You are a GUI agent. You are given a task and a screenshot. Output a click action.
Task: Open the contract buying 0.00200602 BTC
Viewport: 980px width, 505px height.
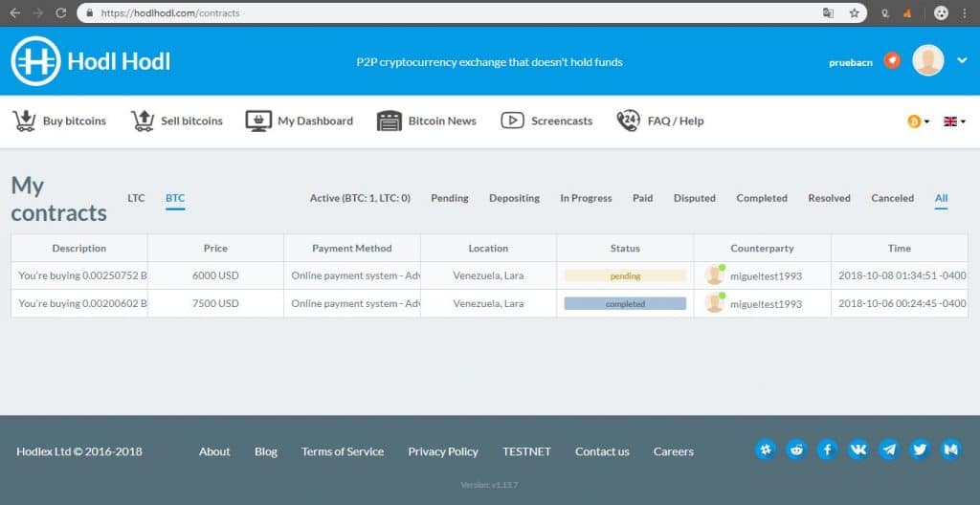[x=82, y=303]
